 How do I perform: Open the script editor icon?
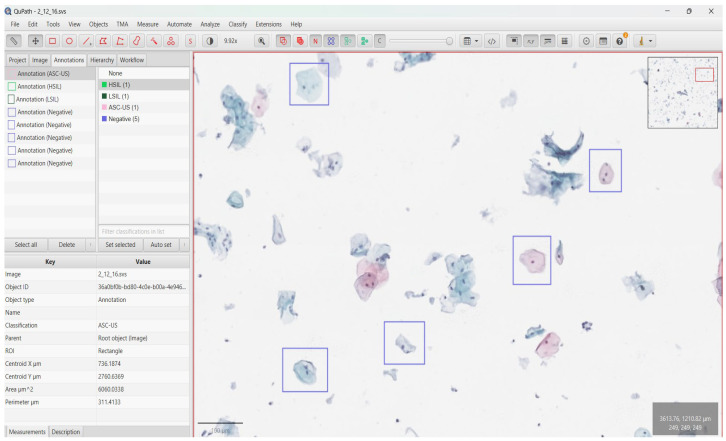click(x=492, y=41)
